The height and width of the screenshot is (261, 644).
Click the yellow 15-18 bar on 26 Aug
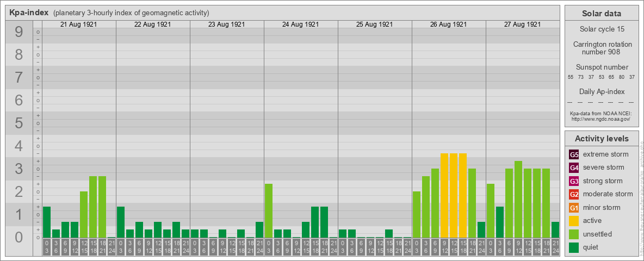463,196
